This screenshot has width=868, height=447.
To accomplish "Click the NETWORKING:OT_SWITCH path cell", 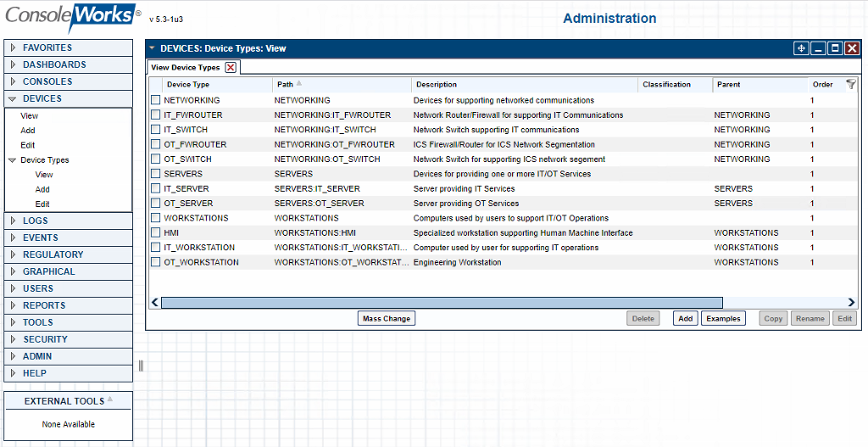I will (327, 159).
